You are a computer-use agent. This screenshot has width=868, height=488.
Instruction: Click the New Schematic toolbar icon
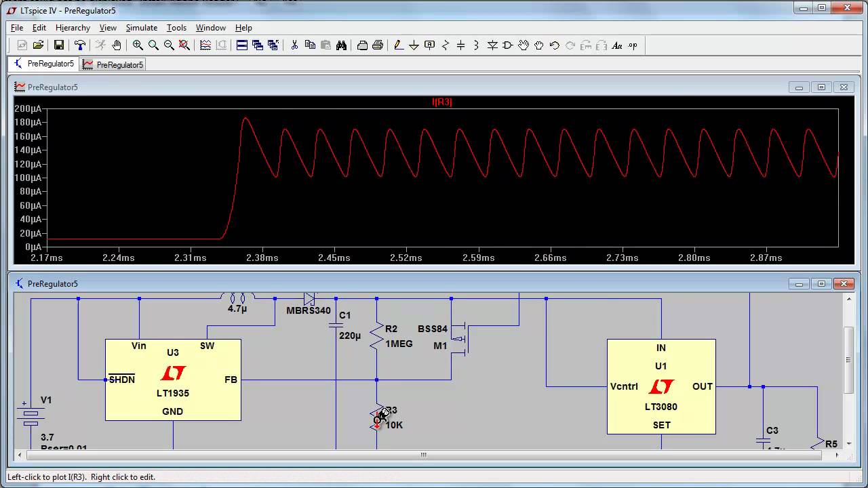click(22, 45)
